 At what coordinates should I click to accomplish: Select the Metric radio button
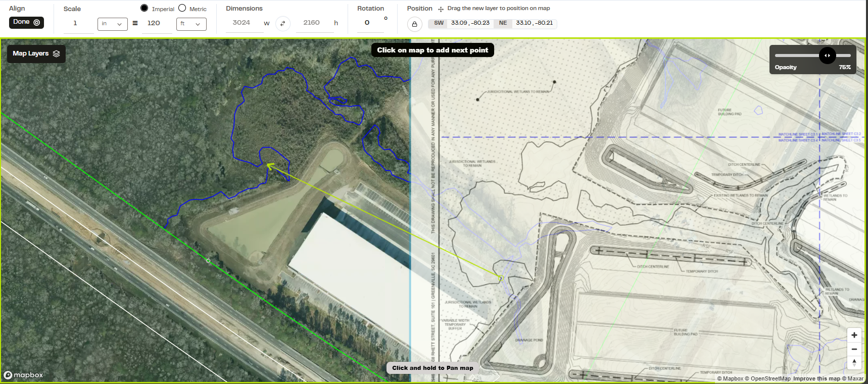[182, 8]
